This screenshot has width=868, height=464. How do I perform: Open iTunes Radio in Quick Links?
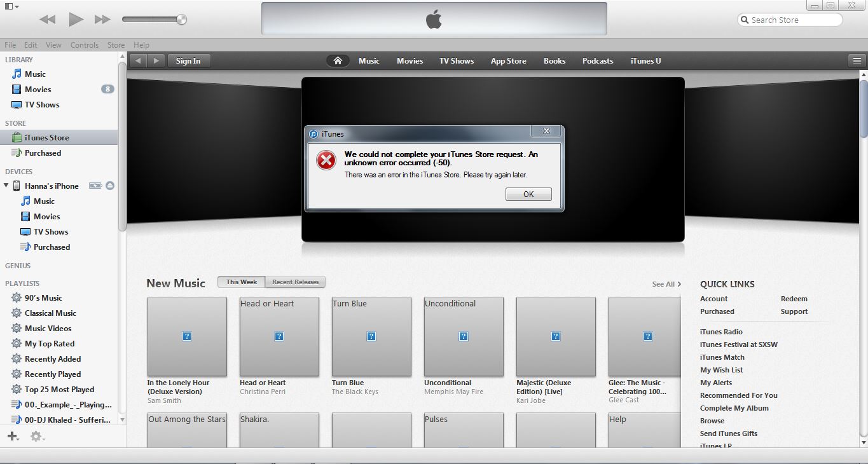click(721, 332)
